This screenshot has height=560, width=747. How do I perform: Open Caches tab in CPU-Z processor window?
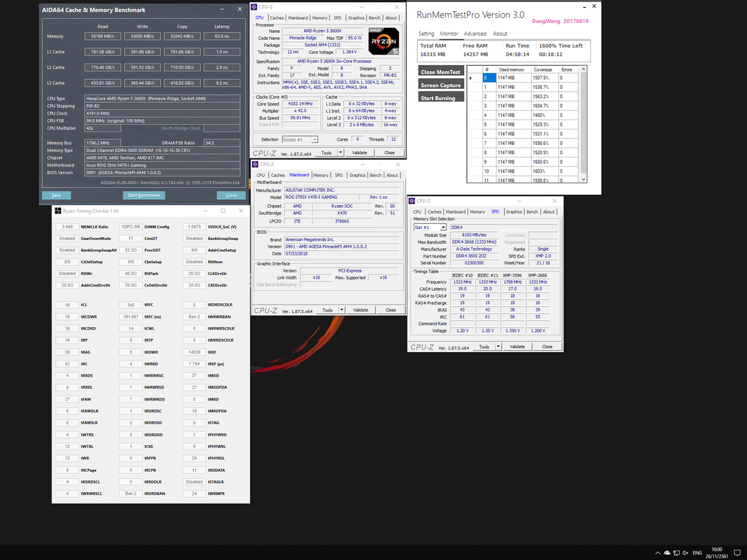coord(277,17)
